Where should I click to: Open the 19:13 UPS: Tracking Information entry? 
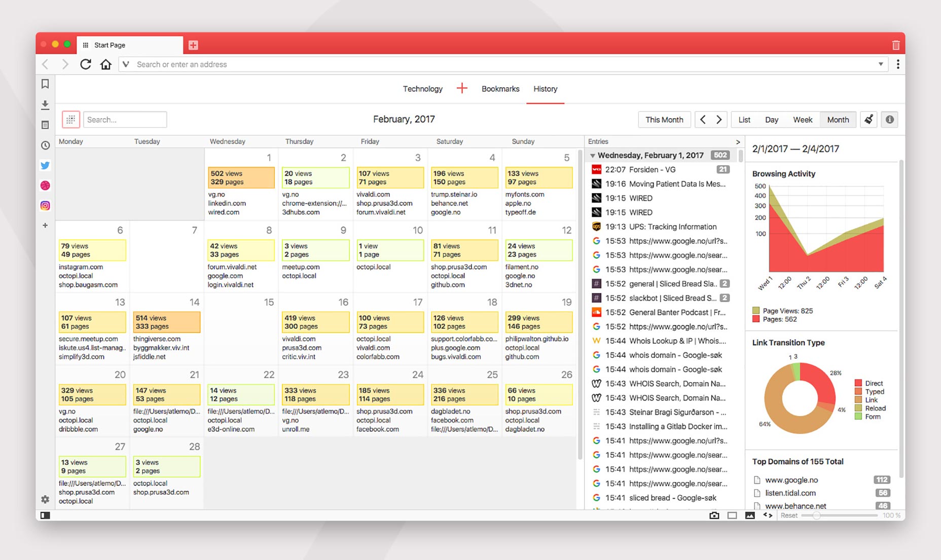tap(661, 227)
